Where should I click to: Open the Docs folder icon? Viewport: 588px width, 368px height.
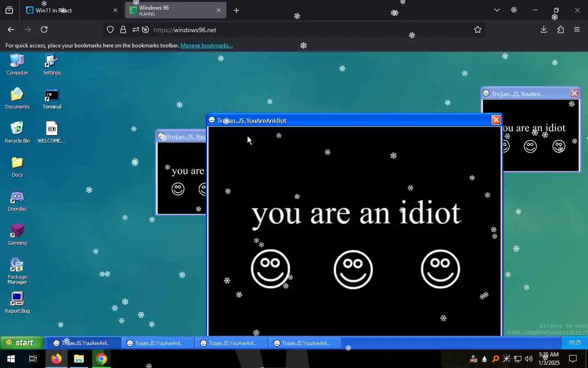click(17, 166)
